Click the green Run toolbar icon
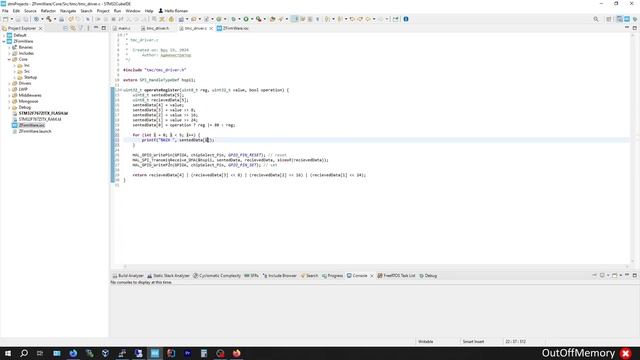The width and height of the screenshot is (640, 360). coord(246,19)
